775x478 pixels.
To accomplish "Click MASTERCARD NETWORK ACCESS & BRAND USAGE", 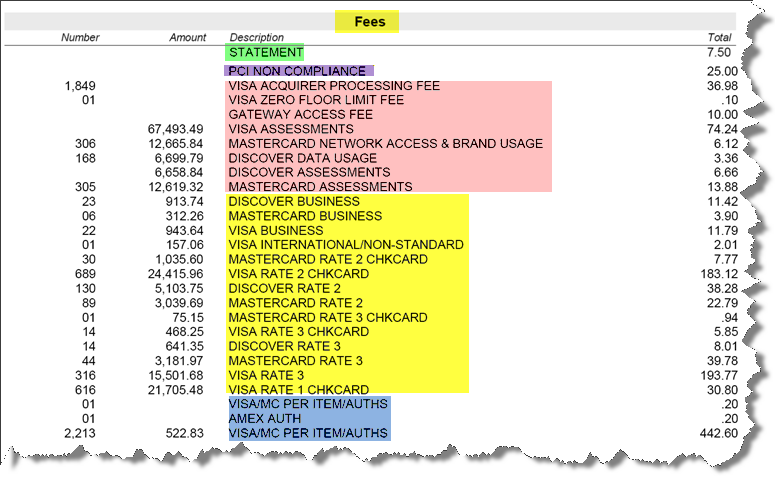I will click(x=386, y=144).
